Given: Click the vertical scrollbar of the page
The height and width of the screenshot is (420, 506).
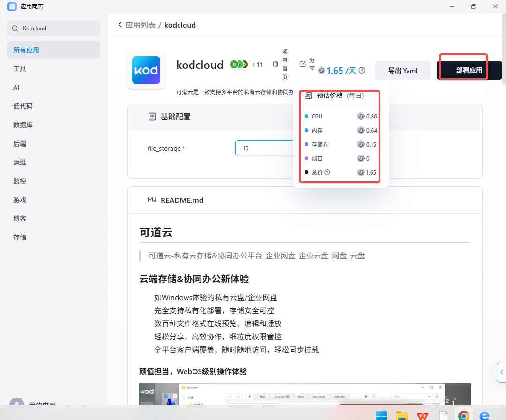Looking at the screenshot, I should [x=504, y=50].
